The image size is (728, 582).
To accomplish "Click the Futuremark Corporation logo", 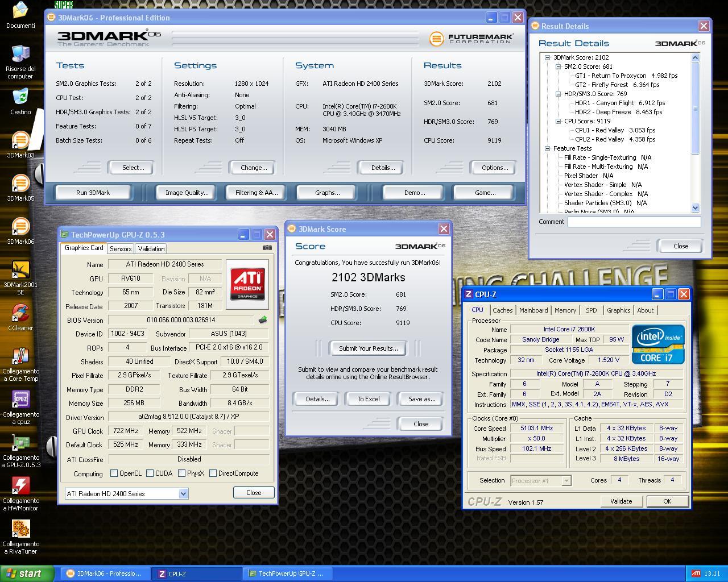I will click(x=471, y=39).
